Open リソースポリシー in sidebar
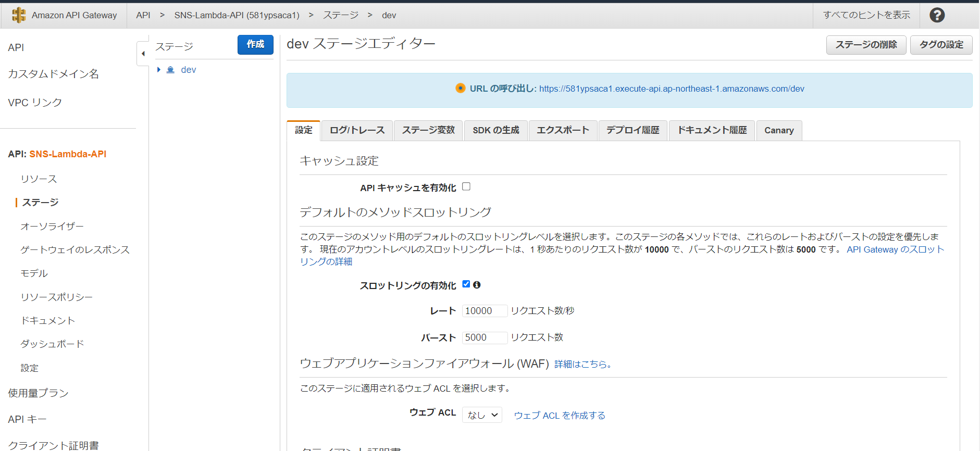The width and height of the screenshot is (980, 451). click(x=57, y=297)
